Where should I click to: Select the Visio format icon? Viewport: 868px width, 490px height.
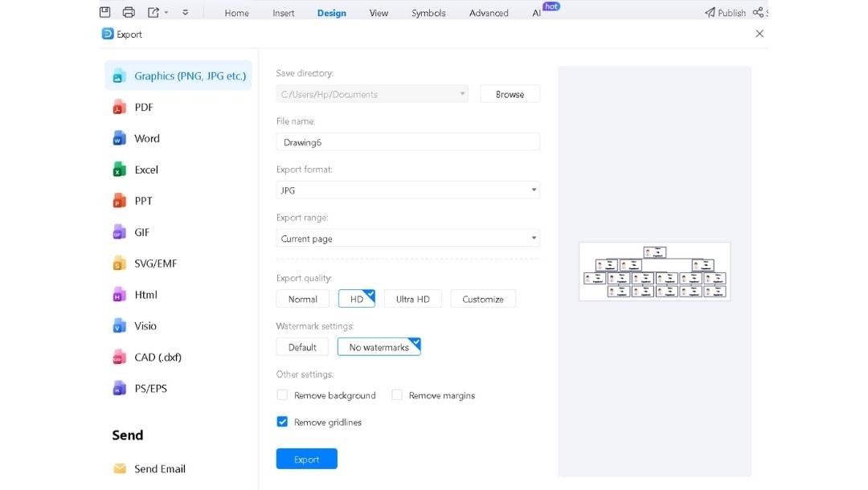click(118, 326)
